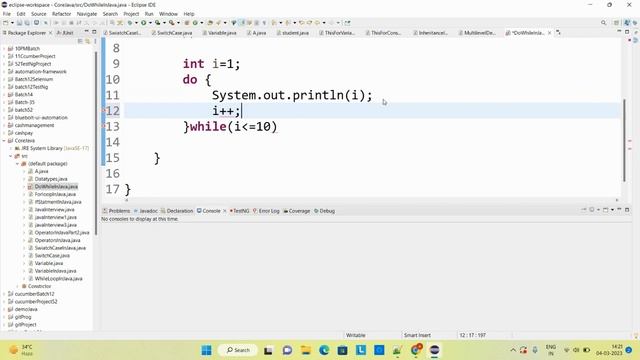The height and width of the screenshot is (360, 640).
Task: Switch to the SwitchCase.java editor tab
Action: [x=171, y=33]
